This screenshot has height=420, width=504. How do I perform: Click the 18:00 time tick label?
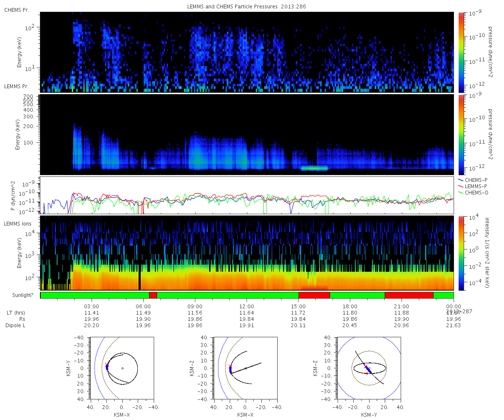[350, 306]
